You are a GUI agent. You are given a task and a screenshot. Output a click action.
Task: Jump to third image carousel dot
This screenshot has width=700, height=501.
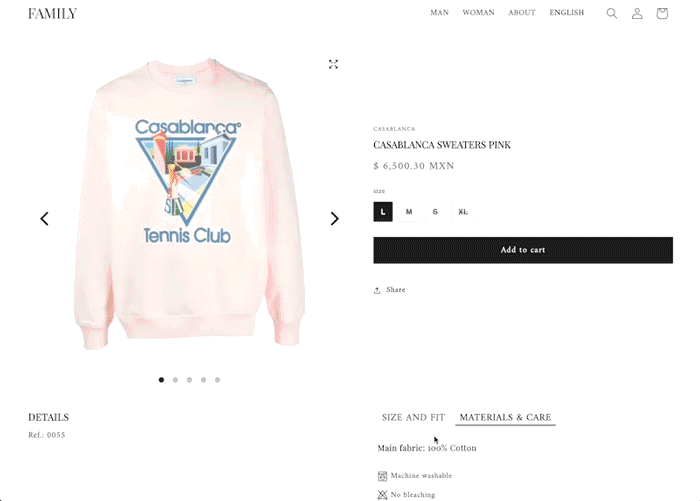tap(189, 380)
